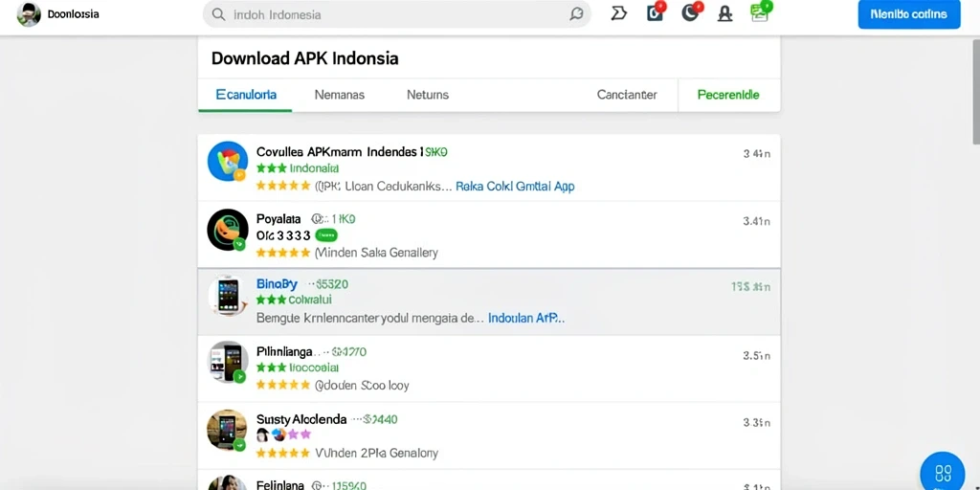Click the Felinlana app title
The height and width of the screenshot is (490, 980).
click(280, 485)
